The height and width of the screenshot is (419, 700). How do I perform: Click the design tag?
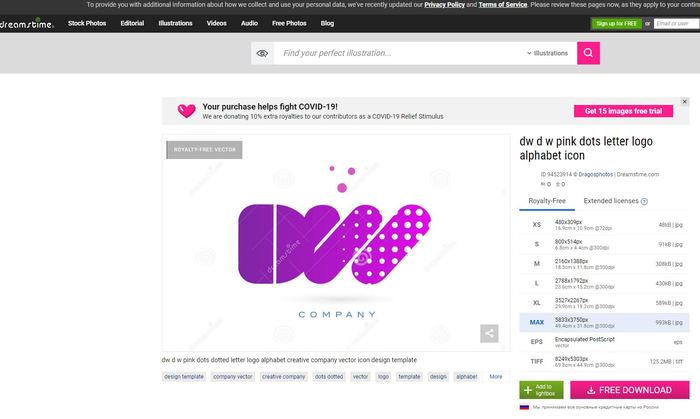(438, 377)
